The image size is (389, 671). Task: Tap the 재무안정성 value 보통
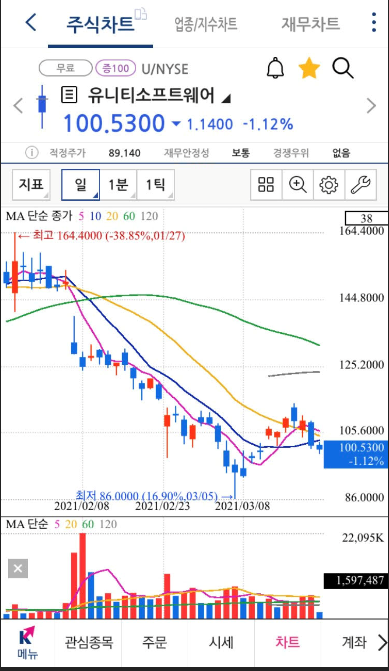coord(241,153)
